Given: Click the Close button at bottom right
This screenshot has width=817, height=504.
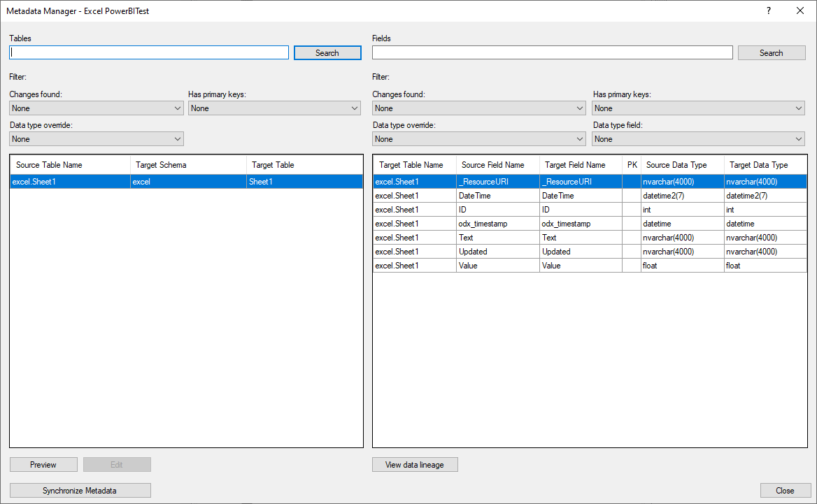Looking at the screenshot, I should click(786, 491).
